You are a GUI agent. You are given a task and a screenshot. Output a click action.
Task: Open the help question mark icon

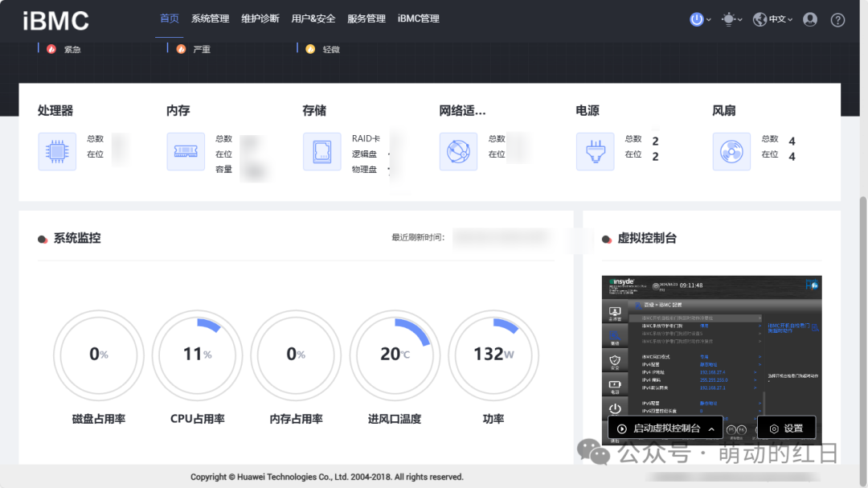tap(837, 20)
